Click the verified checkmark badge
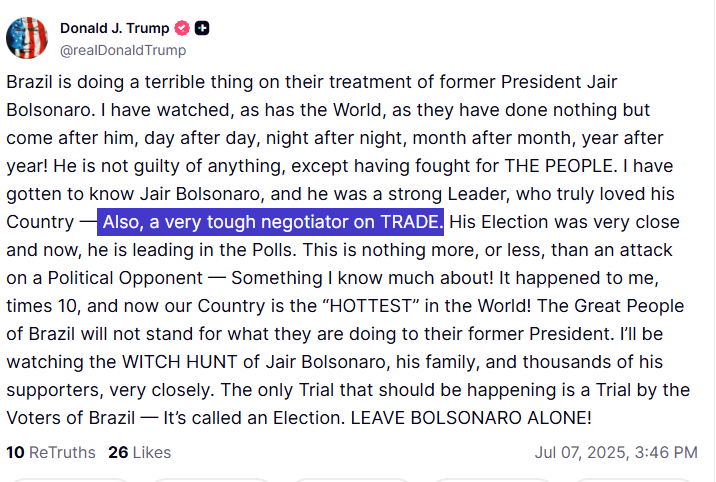The width and height of the screenshot is (716, 482). [182, 28]
